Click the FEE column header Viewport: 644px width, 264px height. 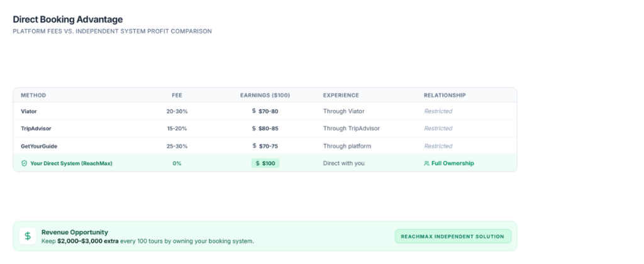click(x=177, y=96)
